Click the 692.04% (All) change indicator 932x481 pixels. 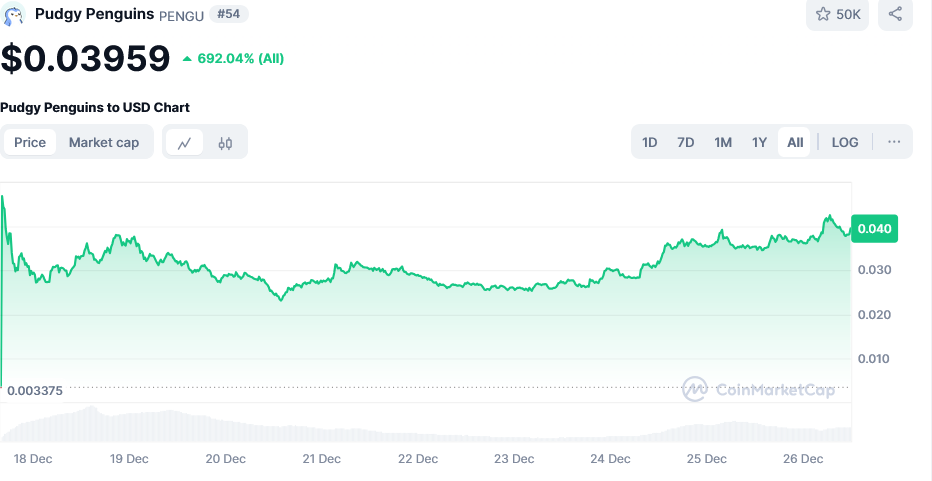(x=233, y=59)
